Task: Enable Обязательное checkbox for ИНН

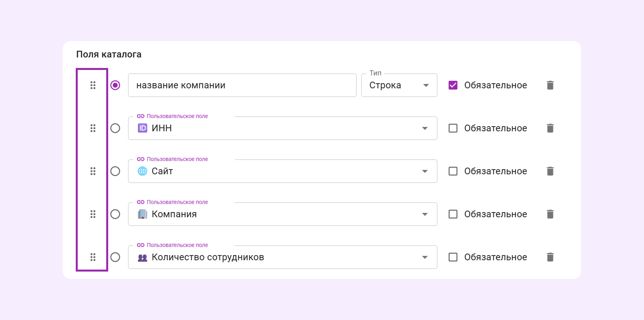Action: (x=453, y=128)
